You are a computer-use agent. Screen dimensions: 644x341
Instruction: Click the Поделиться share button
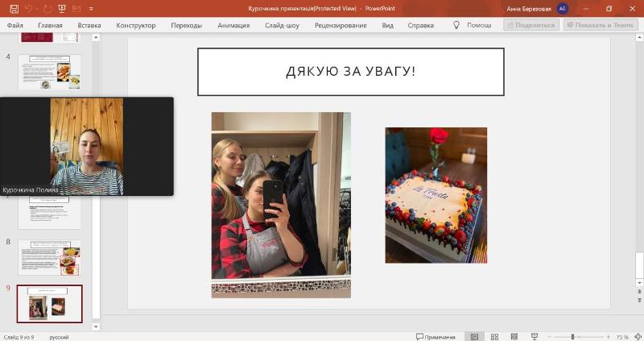pos(530,25)
